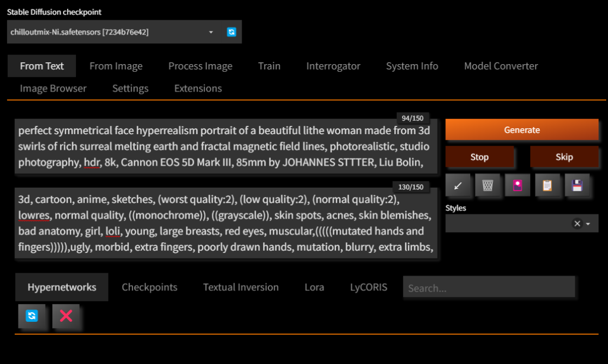Expand the Styles dropdown arrow

pyautogui.click(x=588, y=224)
